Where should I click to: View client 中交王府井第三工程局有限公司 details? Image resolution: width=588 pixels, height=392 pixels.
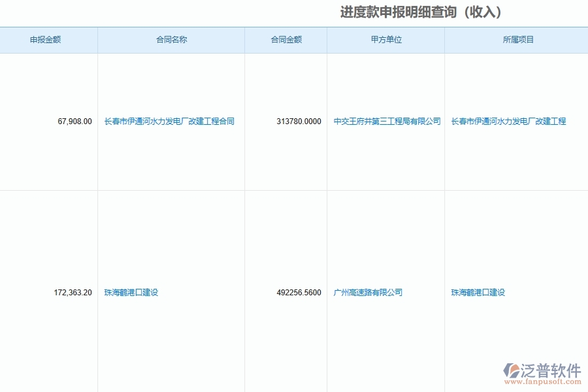click(385, 121)
